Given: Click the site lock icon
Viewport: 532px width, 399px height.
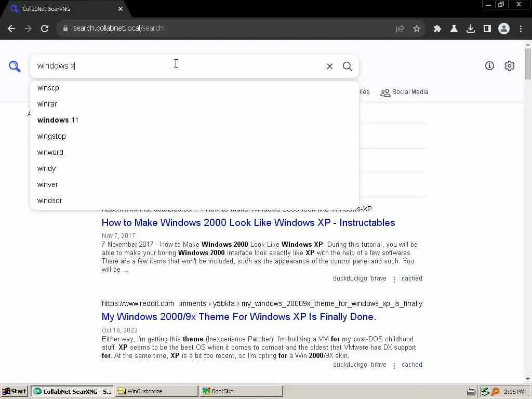Looking at the screenshot, I should pos(65,29).
